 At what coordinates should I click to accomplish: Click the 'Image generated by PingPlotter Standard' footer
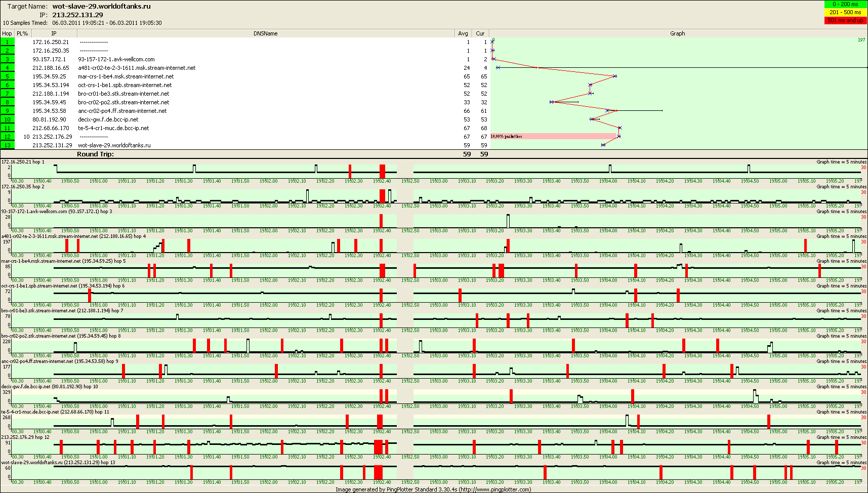[433, 489]
